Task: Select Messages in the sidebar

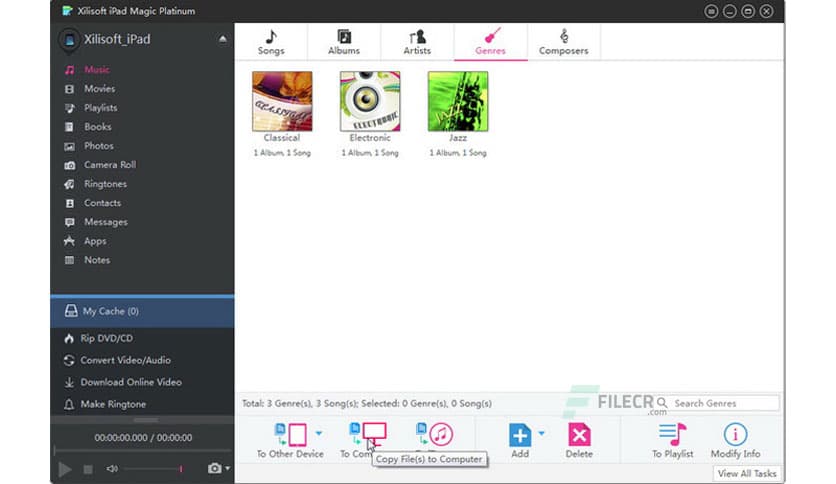Action: [106, 222]
